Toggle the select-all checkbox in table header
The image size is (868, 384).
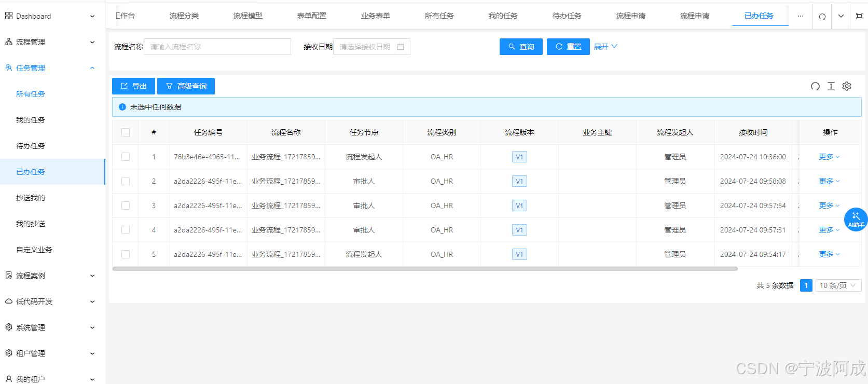click(126, 132)
